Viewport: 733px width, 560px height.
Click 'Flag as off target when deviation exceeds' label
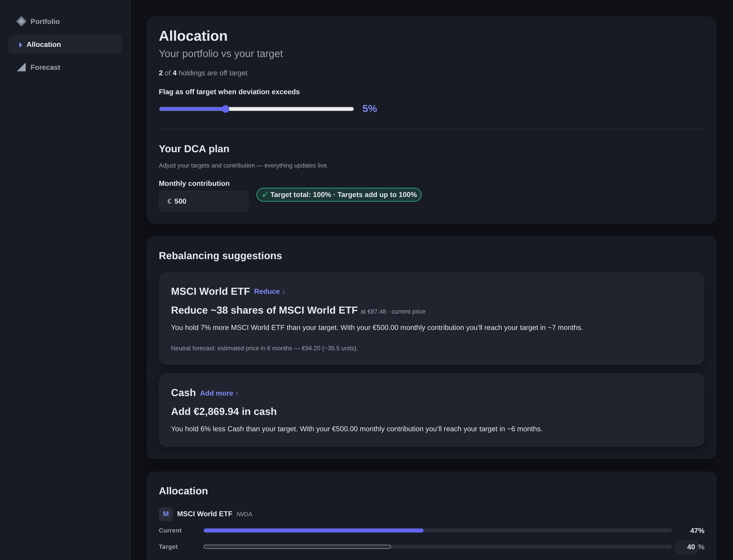(x=229, y=92)
